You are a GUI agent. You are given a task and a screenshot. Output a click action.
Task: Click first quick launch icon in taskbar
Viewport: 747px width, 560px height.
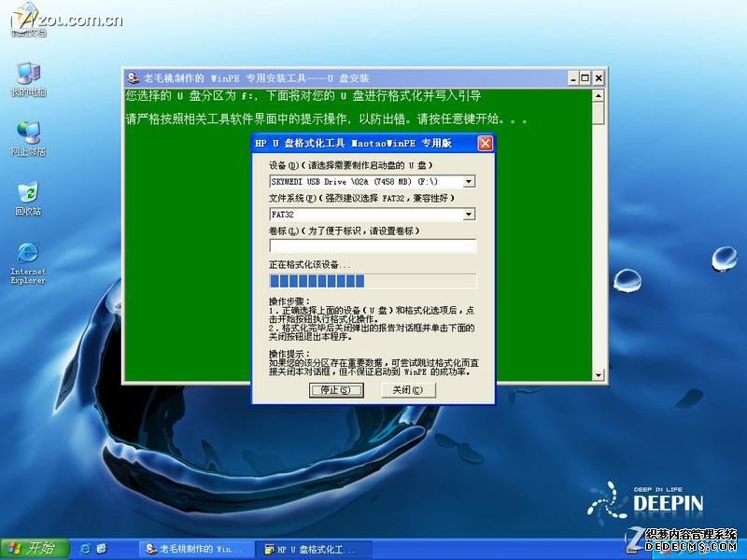pos(85,549)
